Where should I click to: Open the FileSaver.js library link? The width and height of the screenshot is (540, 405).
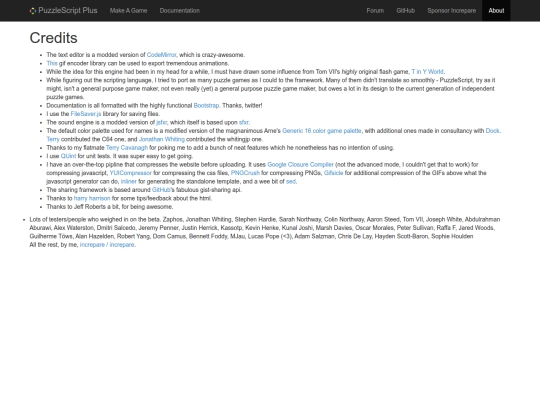86,114
